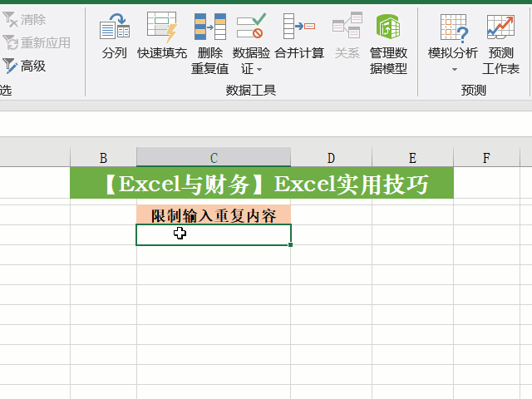The image size is (532, 399).
Task: Click the selected empty cell below 限制输入重复内容
Action: pos(214,234)
